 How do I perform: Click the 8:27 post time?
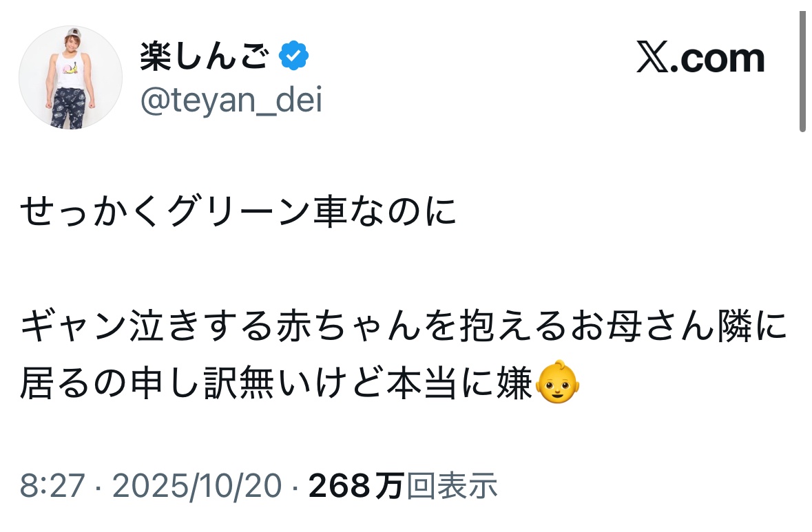point(52,487)
